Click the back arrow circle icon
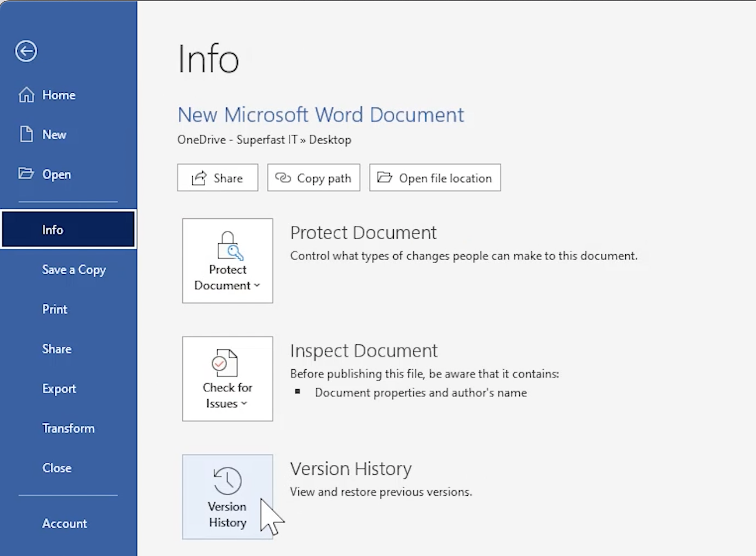This screenshot has height=556, width=756. pyautogui.click(x=26, y=51)
